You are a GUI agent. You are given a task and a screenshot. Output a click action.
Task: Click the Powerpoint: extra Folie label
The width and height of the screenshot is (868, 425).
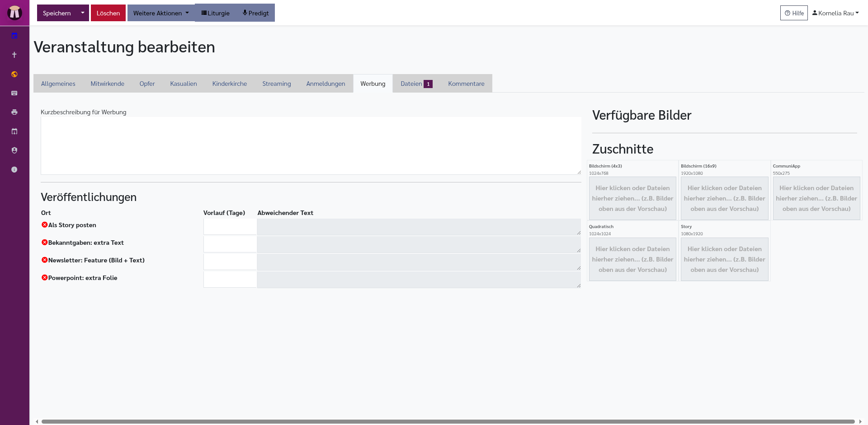[x=83, y=278]
